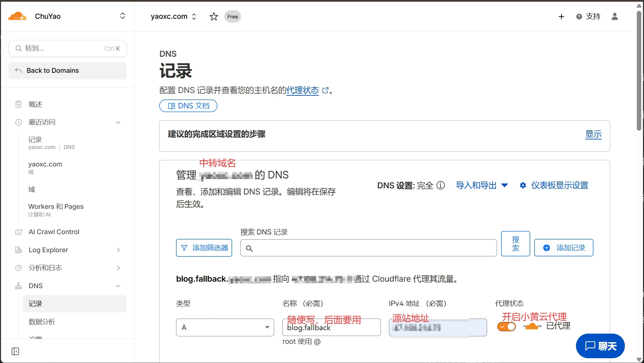644x363 pixels.
Task: Click the Cloudflare logo
Action: tap(17, 16)
